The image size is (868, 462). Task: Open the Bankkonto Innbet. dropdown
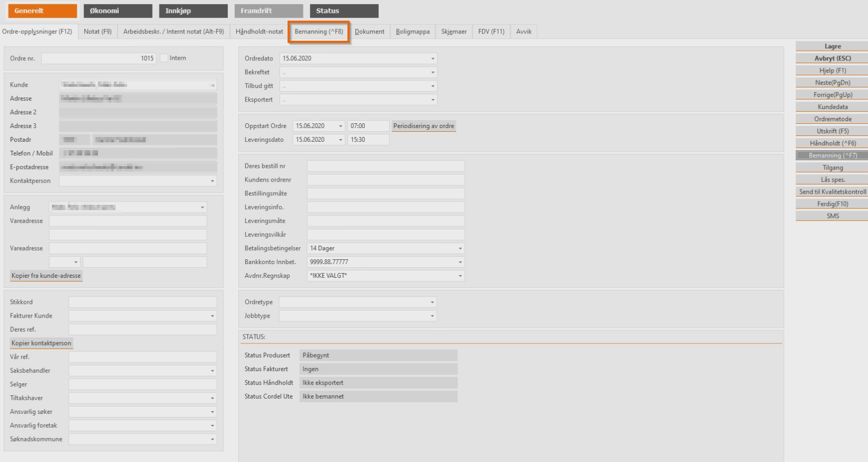pos(460,262)
